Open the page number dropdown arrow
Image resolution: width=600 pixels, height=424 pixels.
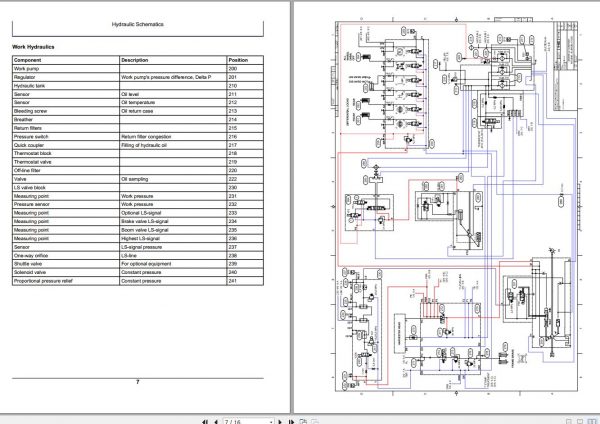click(x=271, y=422)
